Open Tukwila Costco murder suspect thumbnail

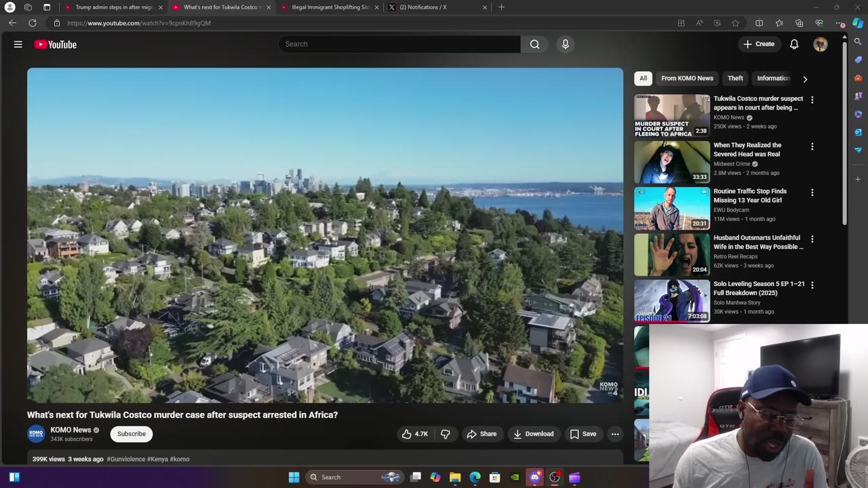672,116
